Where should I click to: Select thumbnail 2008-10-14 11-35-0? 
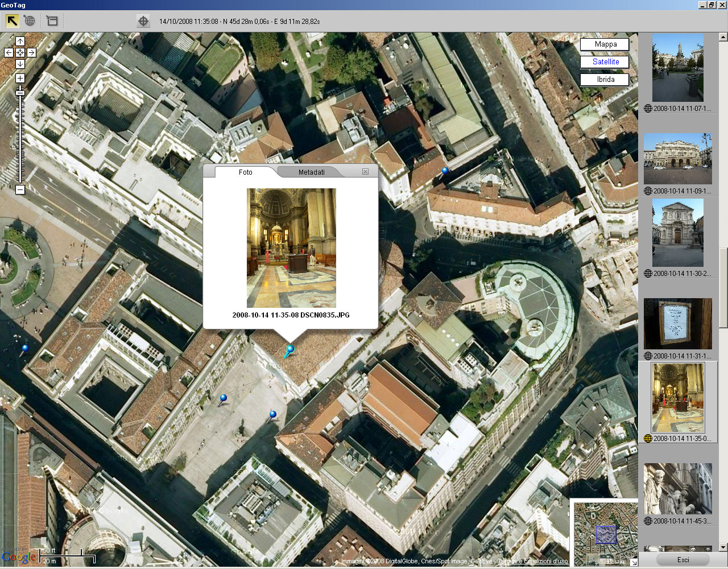tap(677, 398)
